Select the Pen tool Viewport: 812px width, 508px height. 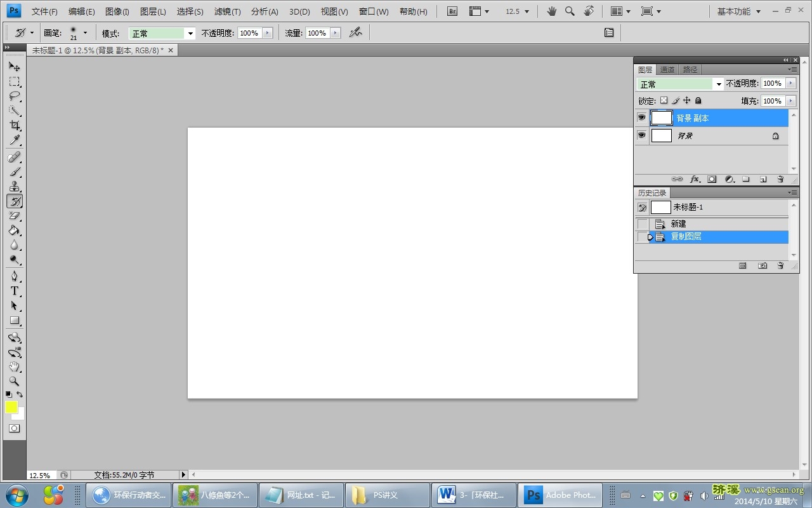point(14,276)
